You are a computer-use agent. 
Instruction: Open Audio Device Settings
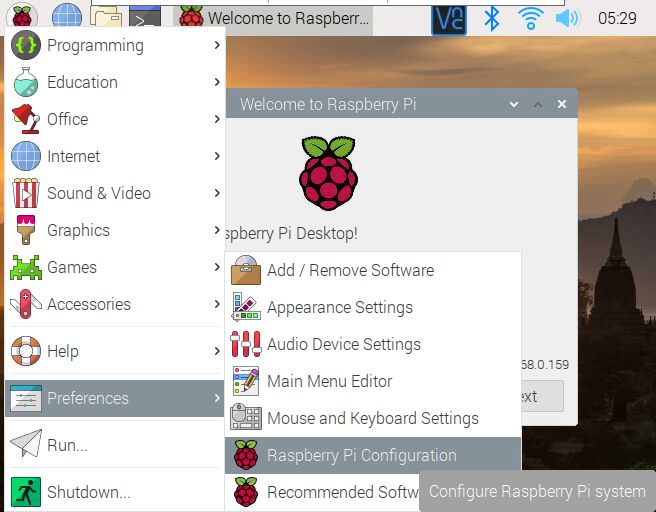pos(373,344)
